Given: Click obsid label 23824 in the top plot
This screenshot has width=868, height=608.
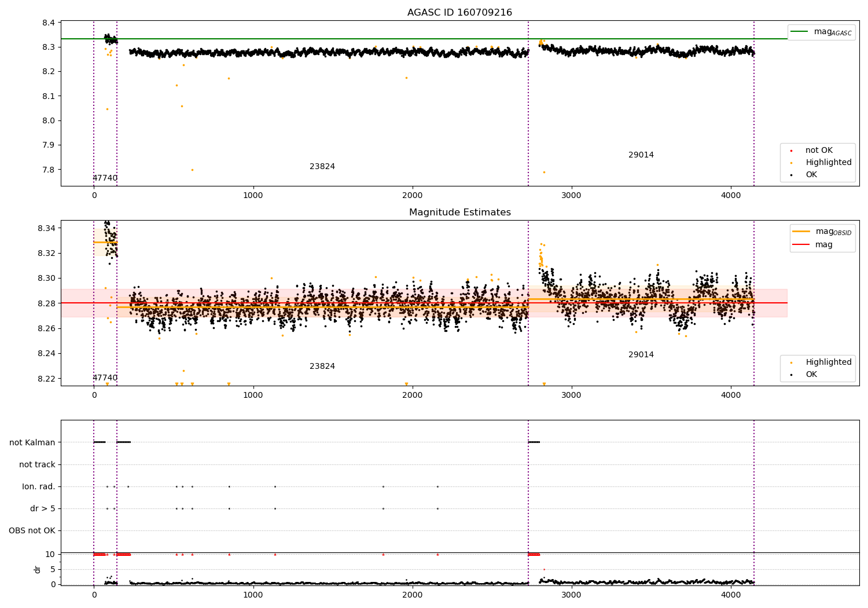Looking at the screenshot, I should [322, 167].
